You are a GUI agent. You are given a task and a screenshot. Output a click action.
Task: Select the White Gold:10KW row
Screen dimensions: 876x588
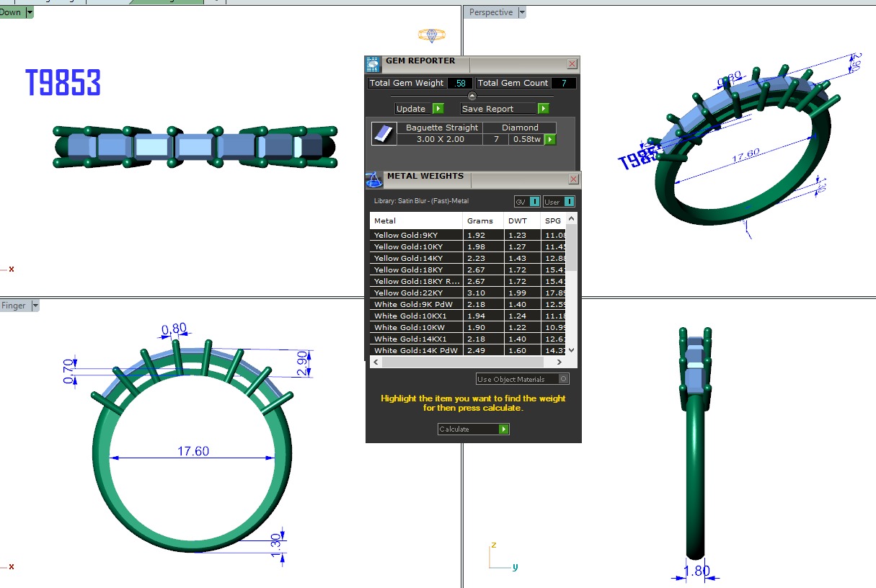coord(416,327)
